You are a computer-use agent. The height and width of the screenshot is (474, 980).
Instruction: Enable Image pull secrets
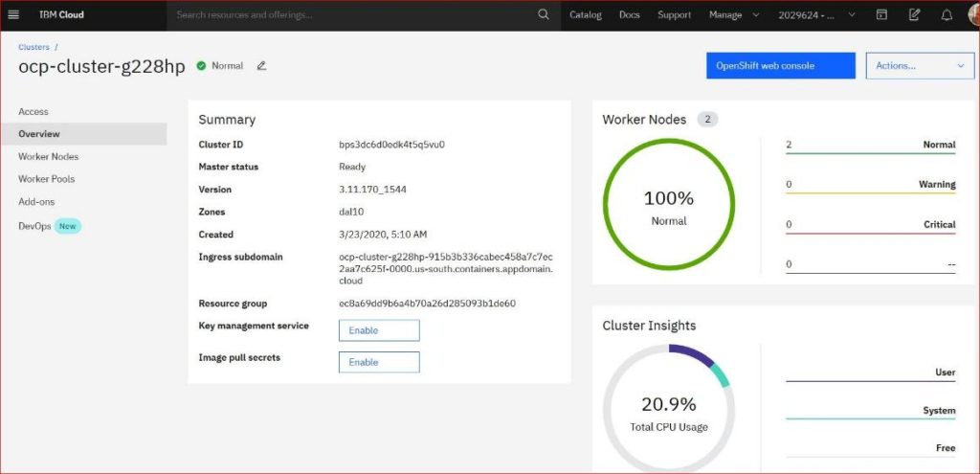pos(379,362)
